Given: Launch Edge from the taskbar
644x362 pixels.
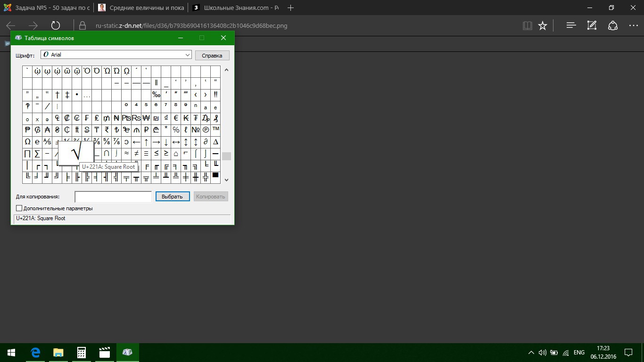Looking at the screenshot, I should tap(35, 353).
